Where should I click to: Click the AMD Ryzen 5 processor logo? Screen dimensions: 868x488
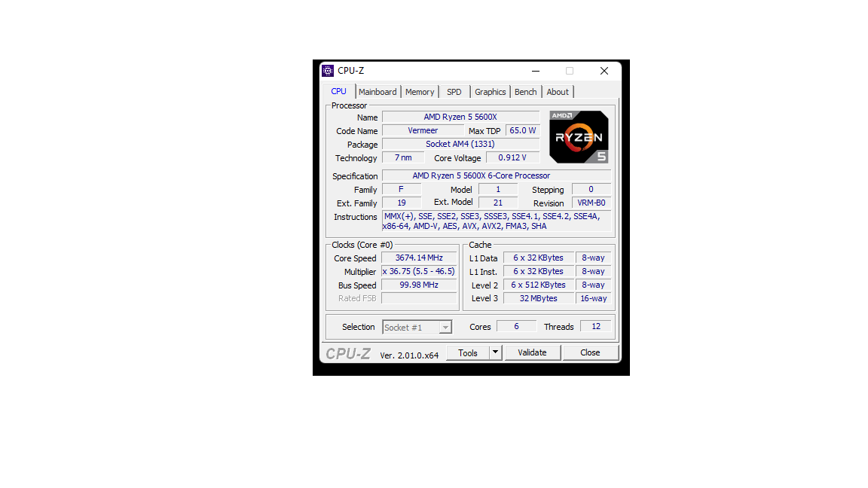579,136
